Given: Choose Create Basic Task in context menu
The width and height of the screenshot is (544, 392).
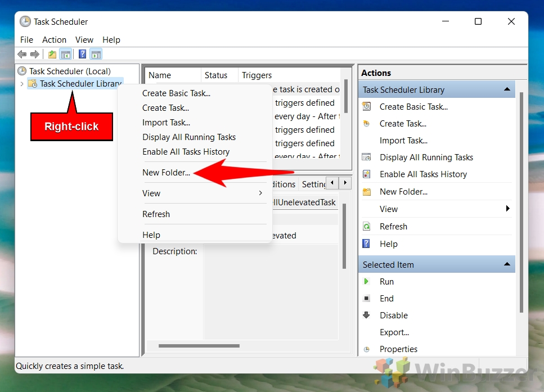Looking at the screenshot, I should tap(176, 93).
